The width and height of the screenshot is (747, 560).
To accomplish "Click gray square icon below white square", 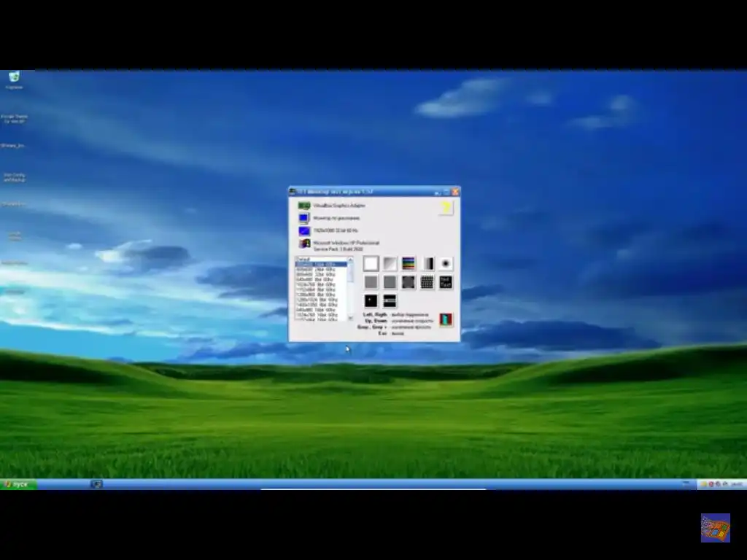I will pos(371,282).
